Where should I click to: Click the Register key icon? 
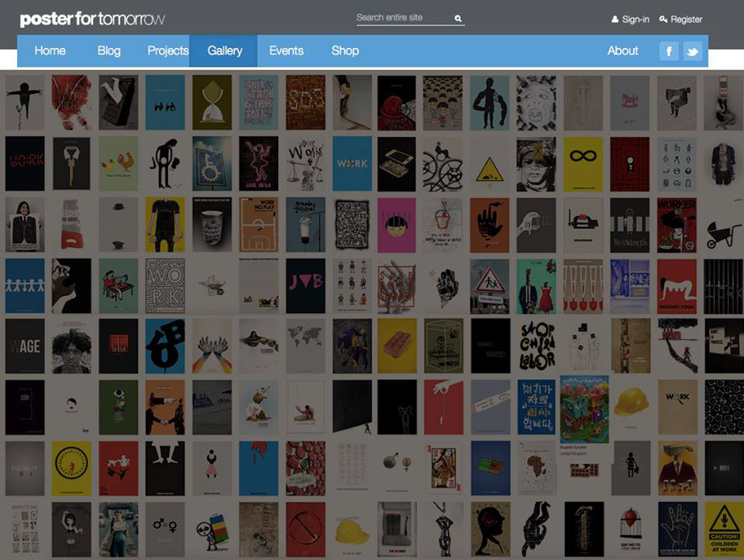click(663, 19)
